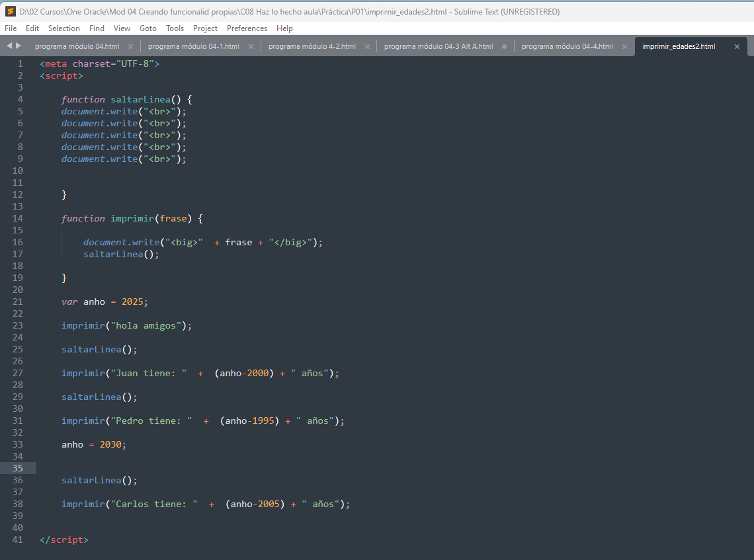This screenshot has width=754, height=560.
Task: Open the Goto menu
Action: point(148,28)
